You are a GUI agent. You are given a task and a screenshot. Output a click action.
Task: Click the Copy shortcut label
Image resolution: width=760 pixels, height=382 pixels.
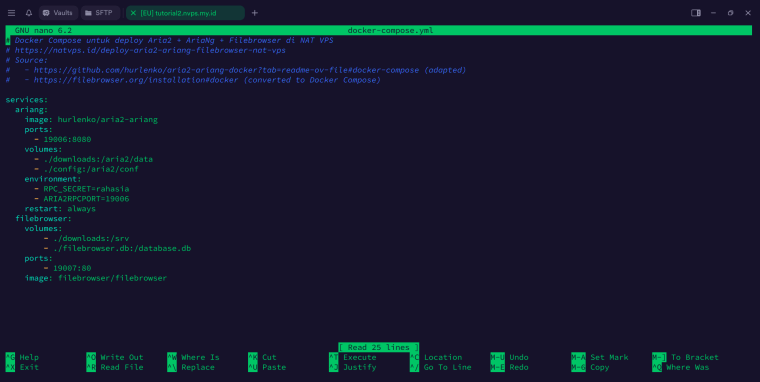click(x=600, y=367)
